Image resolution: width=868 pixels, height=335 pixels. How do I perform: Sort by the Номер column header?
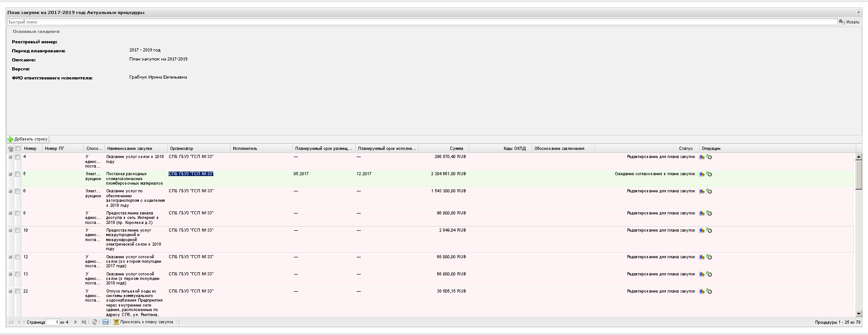point(32,149)
